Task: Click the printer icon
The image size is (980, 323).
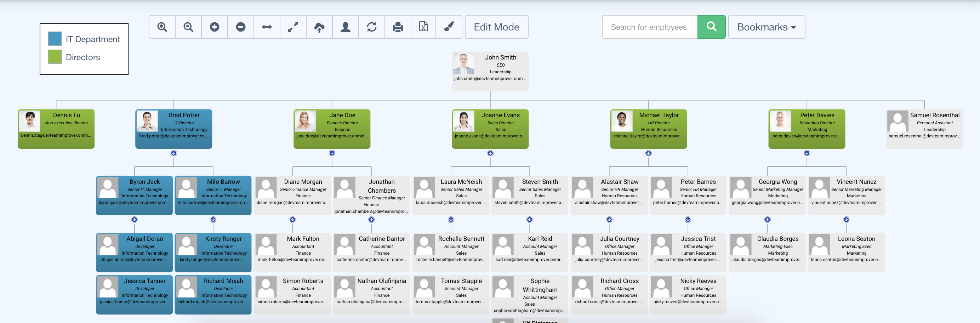Action: click(x=398, y=27)
